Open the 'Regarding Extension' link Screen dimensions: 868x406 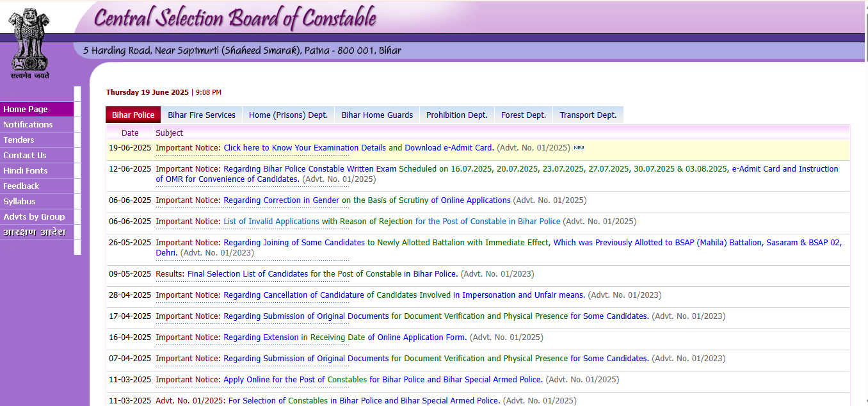click(x=261, y=337)
